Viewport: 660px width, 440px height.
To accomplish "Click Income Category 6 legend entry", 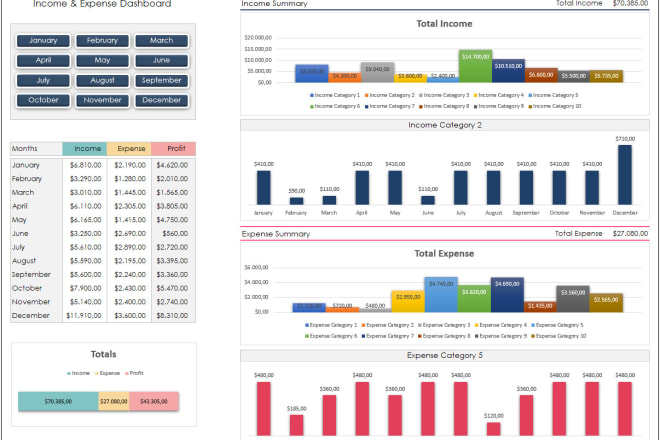I will (335, 106).
